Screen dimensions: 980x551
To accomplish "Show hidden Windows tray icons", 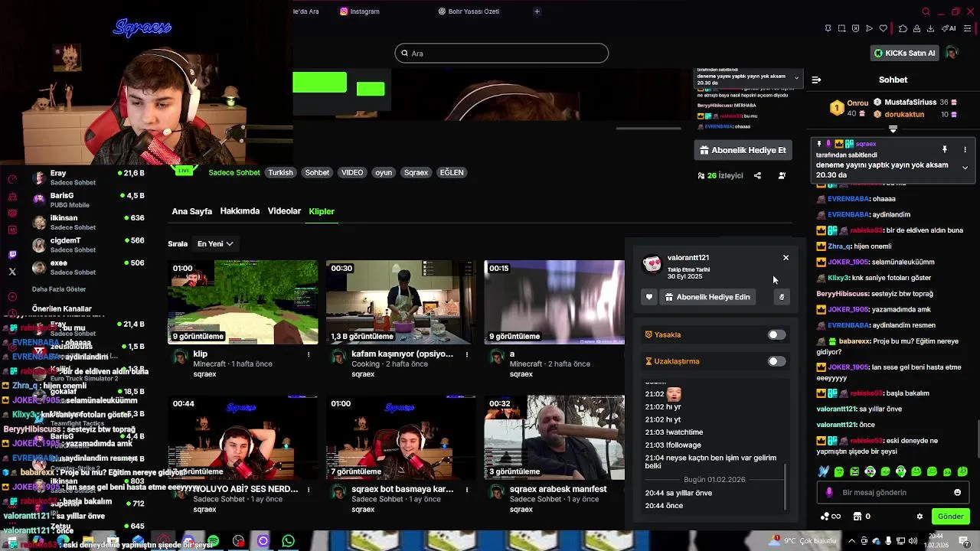I will (x=852, y=541).
